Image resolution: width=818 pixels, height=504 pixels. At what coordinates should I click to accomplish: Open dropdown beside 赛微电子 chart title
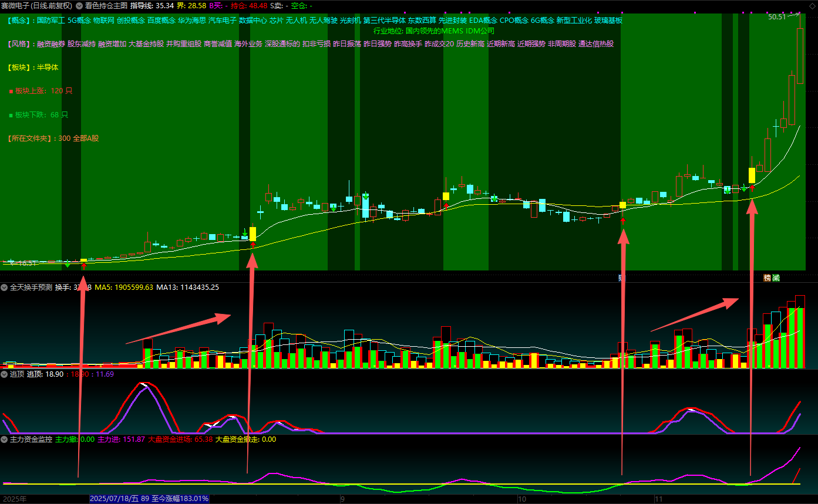[x=79, y=5]
